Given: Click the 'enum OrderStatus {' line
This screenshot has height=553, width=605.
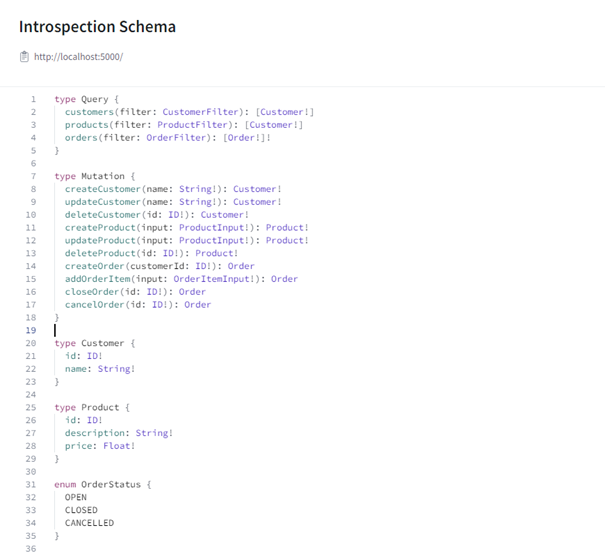Looking at the screenshot, I should (x=103, y=485).
